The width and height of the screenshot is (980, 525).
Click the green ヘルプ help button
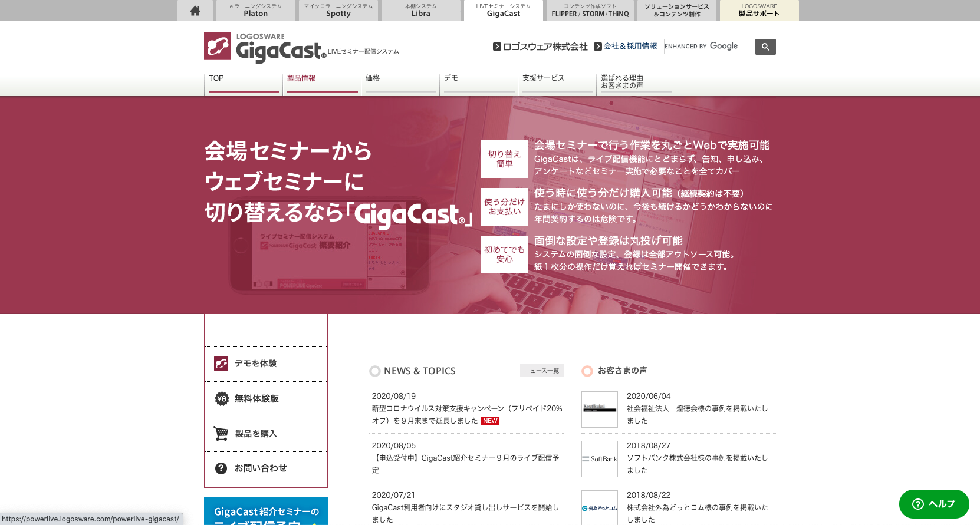[x=934, y=504]
